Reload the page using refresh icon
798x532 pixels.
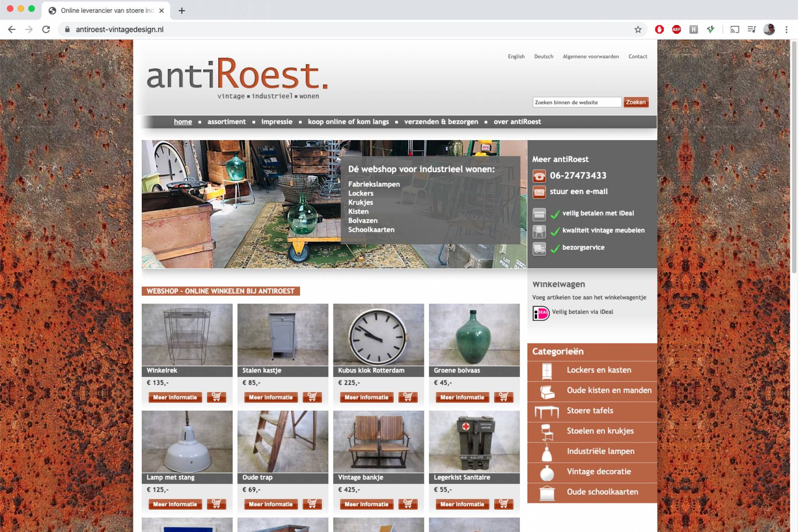coord(46,30)
